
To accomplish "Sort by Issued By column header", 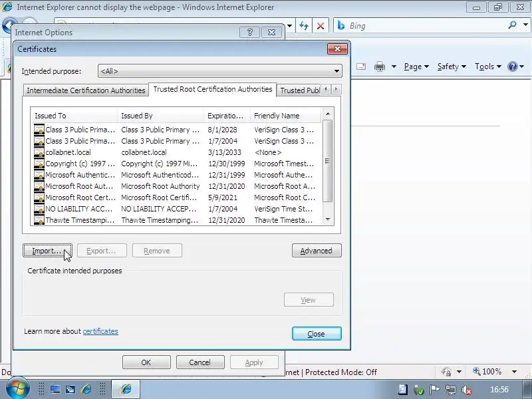I will 161,116.
